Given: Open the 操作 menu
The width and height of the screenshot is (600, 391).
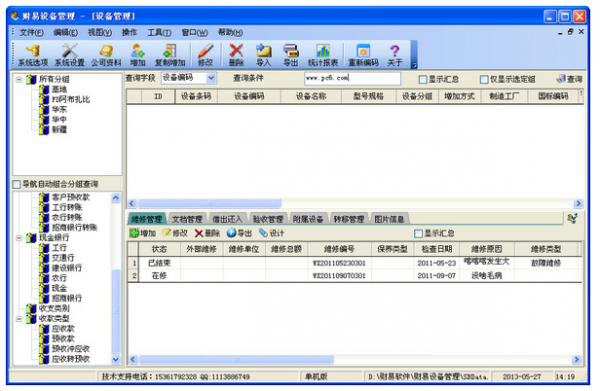Looking at the screenshot, I should (x=129, y=33).
